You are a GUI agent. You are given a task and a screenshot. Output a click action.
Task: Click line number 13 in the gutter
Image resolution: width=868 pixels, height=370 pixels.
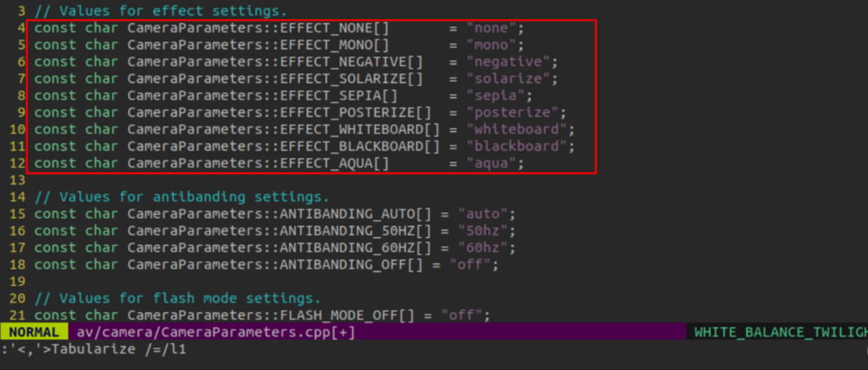pyautogui.click(x=18, y=180)
